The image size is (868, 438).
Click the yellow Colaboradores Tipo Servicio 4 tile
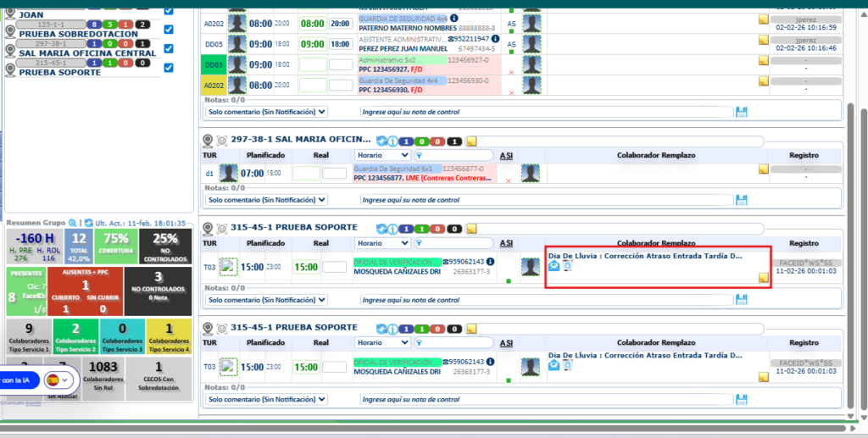(168, 336)
